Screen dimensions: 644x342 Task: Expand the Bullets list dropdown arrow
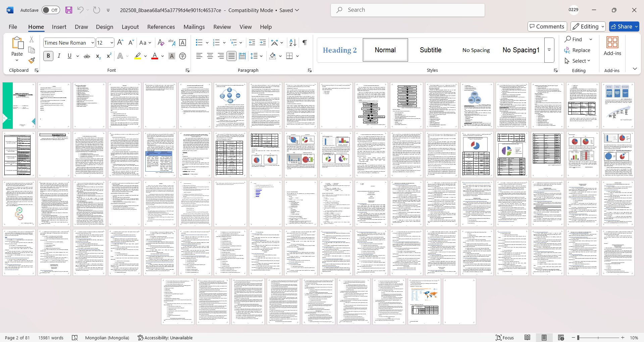207,43
